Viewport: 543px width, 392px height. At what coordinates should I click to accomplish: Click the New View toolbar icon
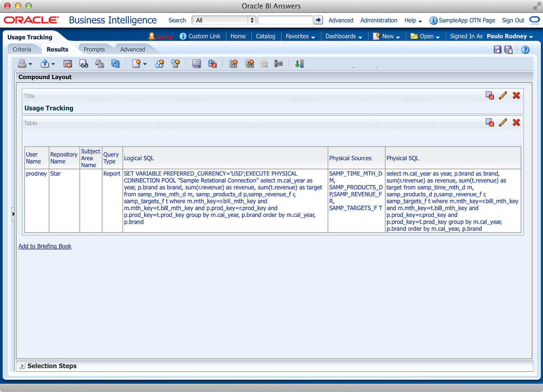136,63
